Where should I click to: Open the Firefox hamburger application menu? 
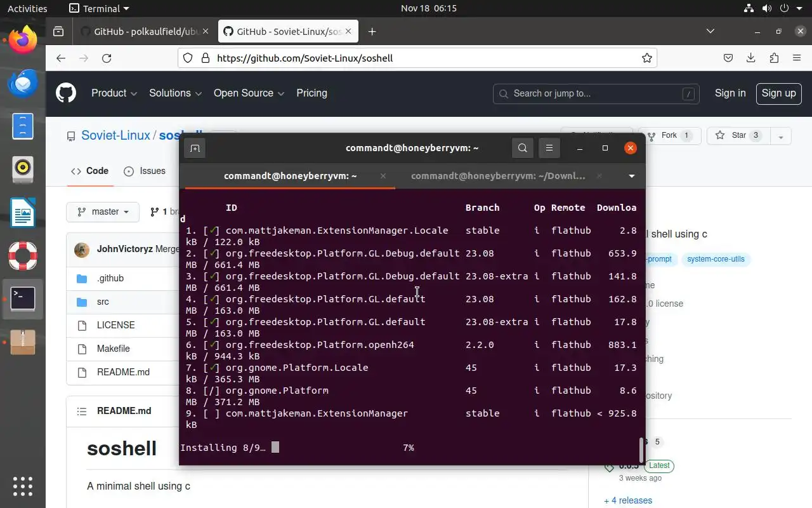click(797, 58)
